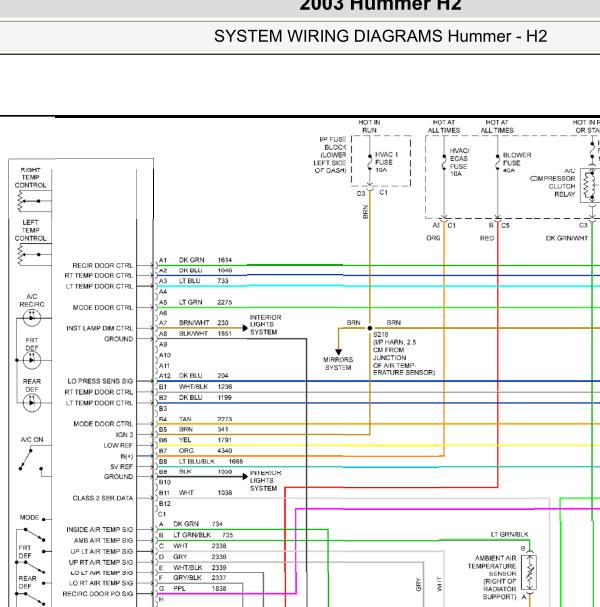This screenshot has height=607, width=600.
Task: Click wire number 204 on pin A12
Action: coord(223,376)
